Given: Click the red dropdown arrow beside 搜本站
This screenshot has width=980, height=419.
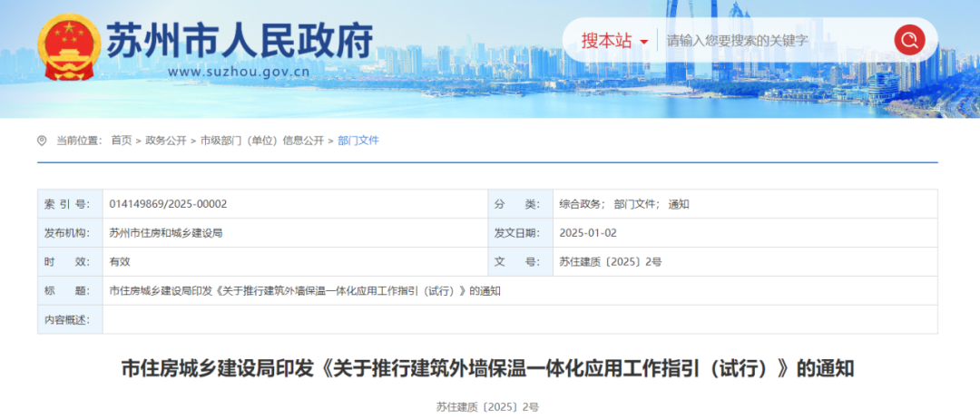Looking at the screenshot, I should click(644, 42).
